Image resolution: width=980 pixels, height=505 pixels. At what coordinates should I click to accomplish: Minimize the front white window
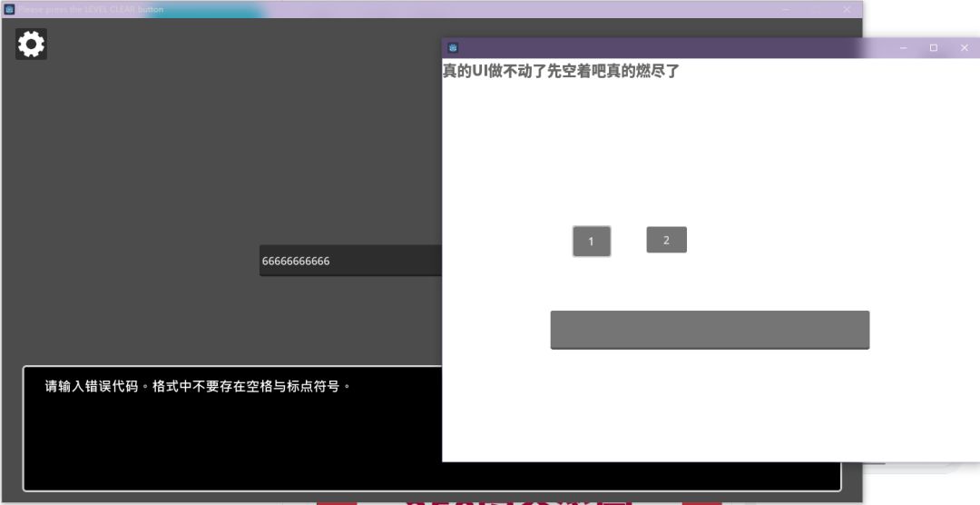pos(903,48)
